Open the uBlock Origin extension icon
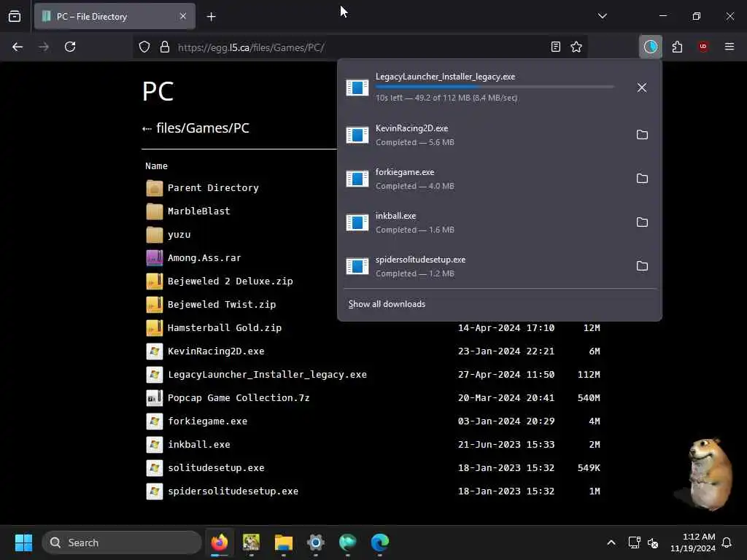Viewport: 747px width, 560px height. pos(703,47)
